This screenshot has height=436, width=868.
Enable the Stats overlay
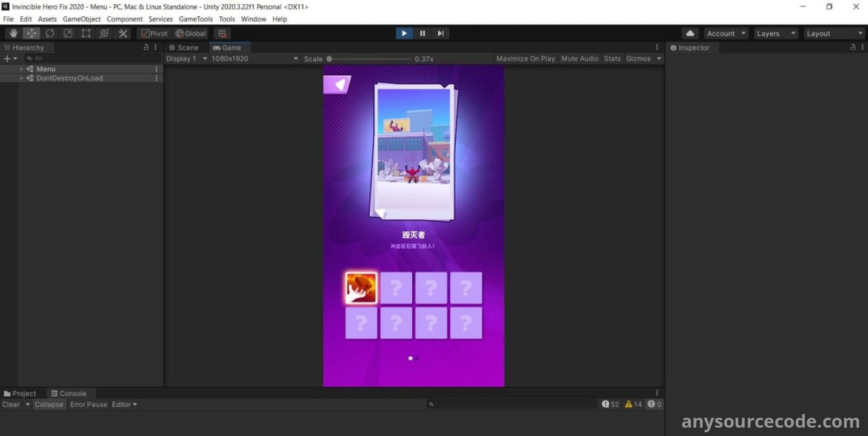[612, 59]
